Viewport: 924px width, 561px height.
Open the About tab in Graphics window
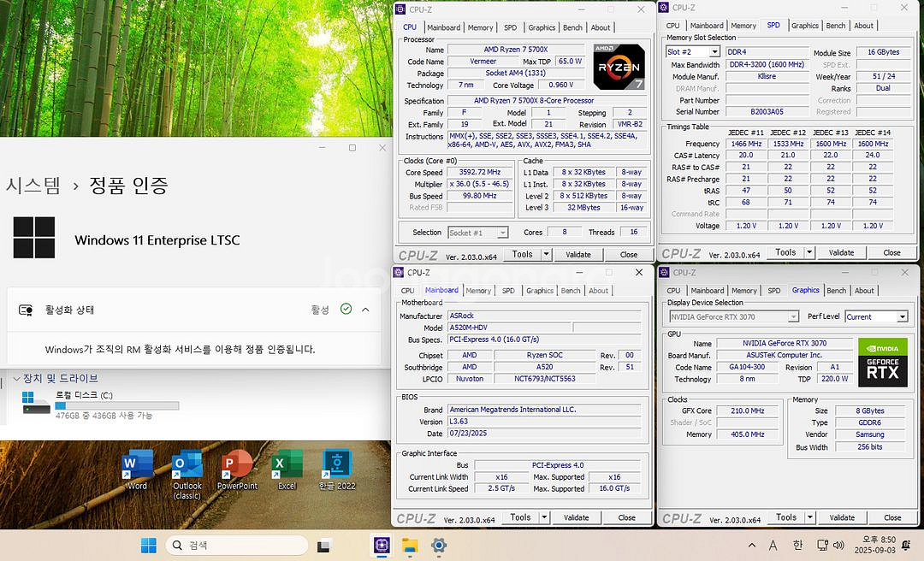(x=864, y=291)
